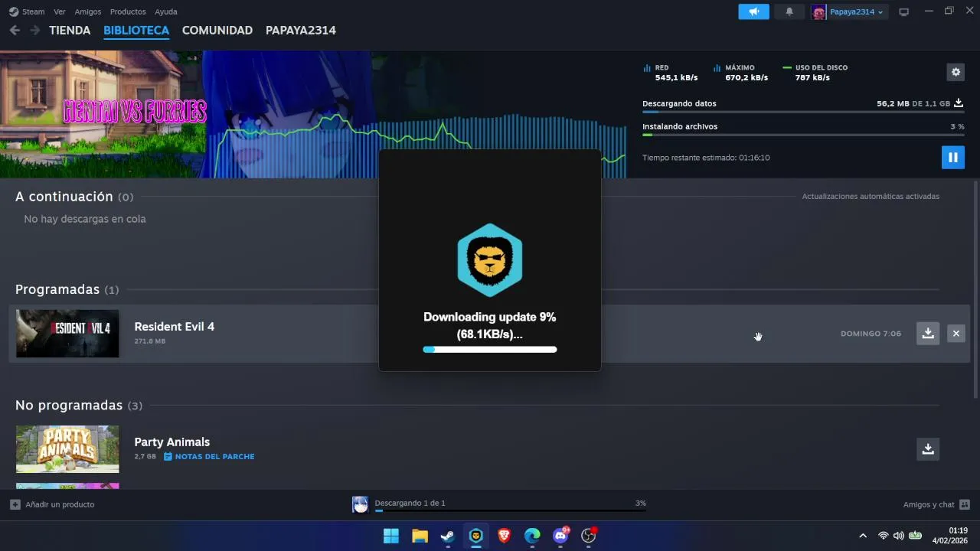Click the updater popup progress bar
This screenshot has height=551, width=980.
tap(490, 350)
